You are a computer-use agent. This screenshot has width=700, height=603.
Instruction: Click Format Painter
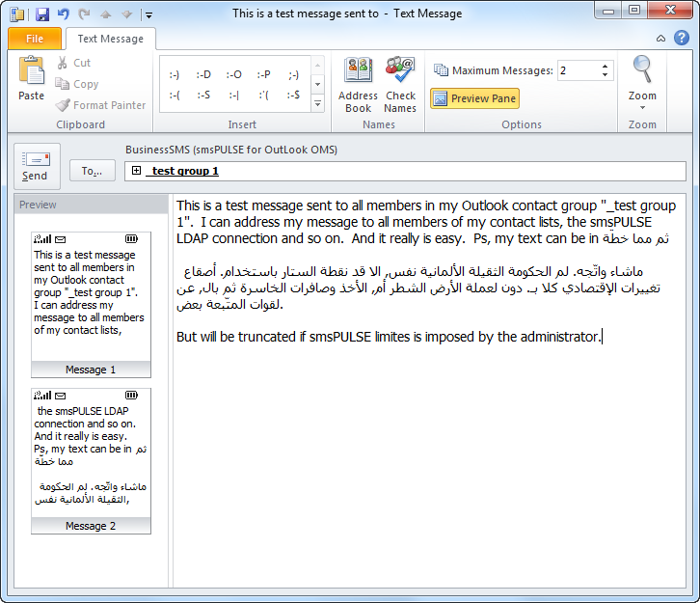tap(100, 105)
